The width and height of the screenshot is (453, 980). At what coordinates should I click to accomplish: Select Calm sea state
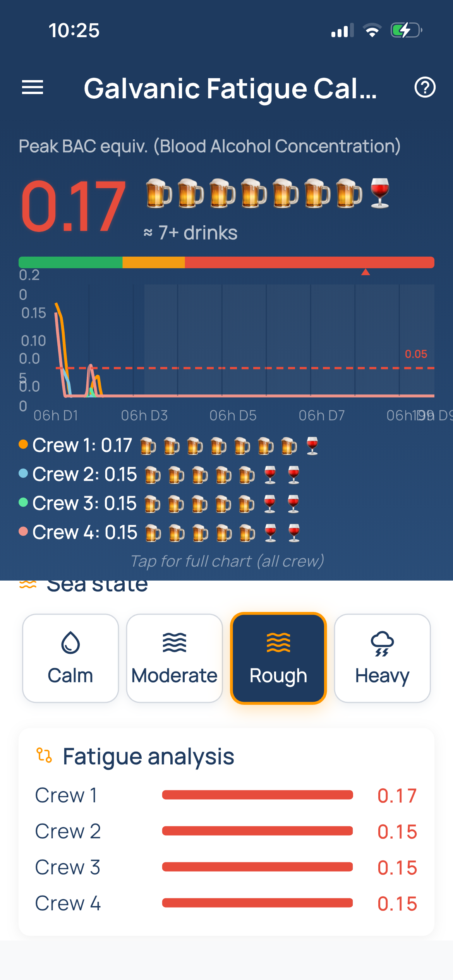(x=70, y=658)
